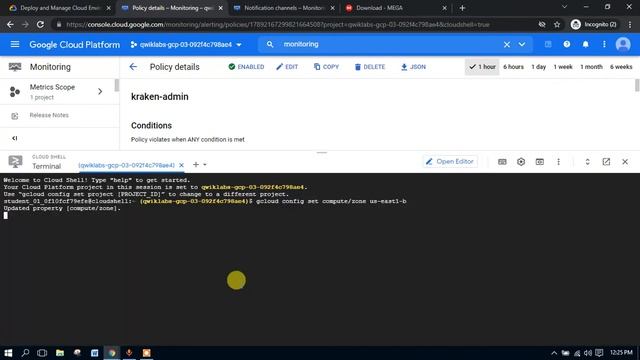Click the EDIT pencil button

point(287,67)
